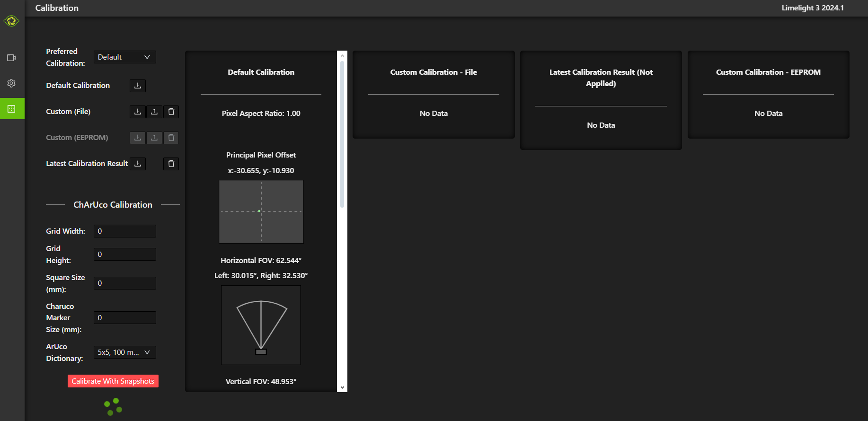The height and width of the screenshot is (421, 868).
Task: Click the x:-30.655, y:-10.930 offset value
Action: [261, 171]
